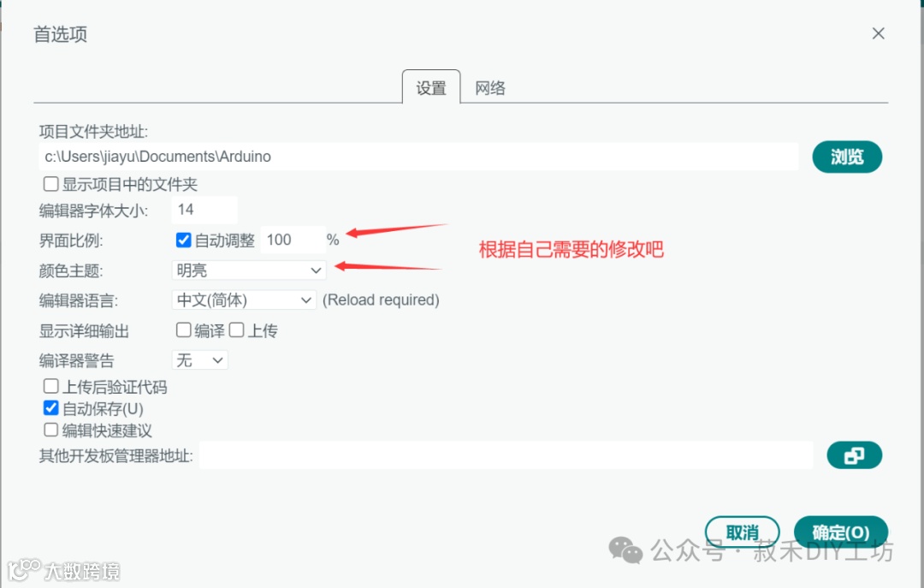
Task: Switch to the 网络 tab
Action: point(490,88)
